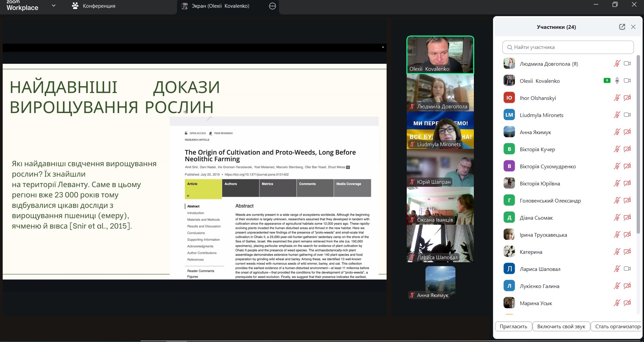This screenshot has width=644, height=342.
Task: Click Стать организатором button
Action: point(617,326)
